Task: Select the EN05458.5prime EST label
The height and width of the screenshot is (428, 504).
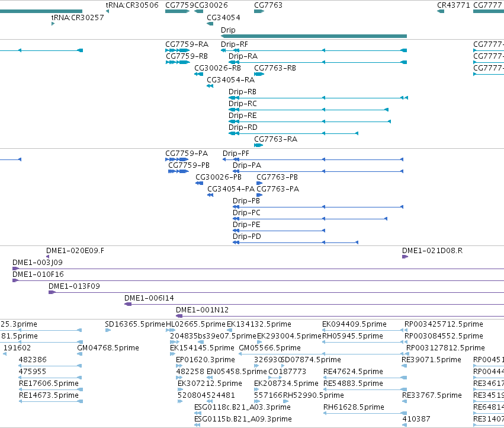Action: [x=236, y=372]
